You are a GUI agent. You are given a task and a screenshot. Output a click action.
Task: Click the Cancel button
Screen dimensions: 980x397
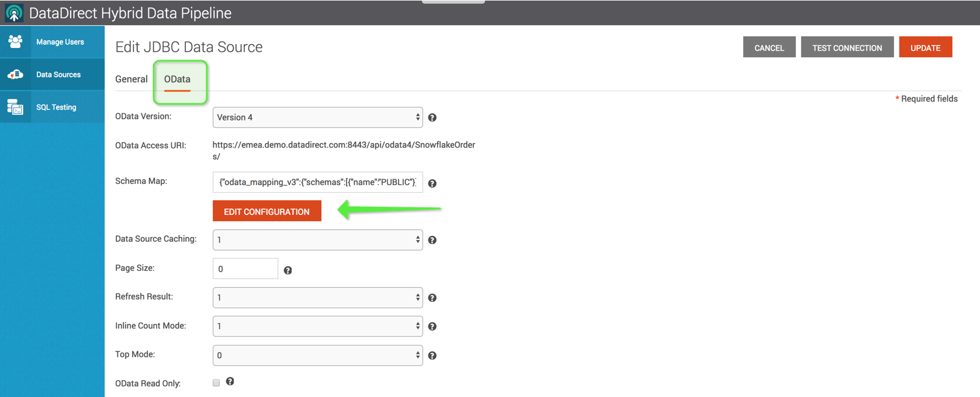coord(769,47)
